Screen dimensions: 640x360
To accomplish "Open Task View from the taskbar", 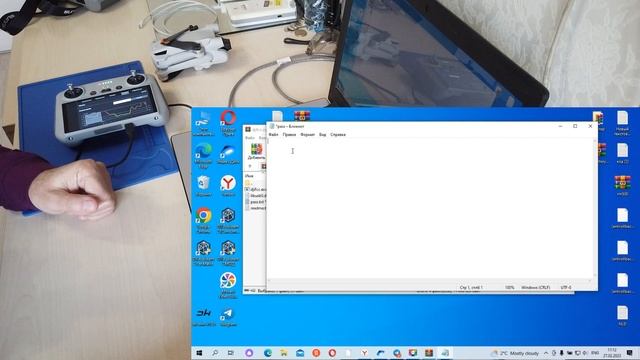I will [231, 353].
